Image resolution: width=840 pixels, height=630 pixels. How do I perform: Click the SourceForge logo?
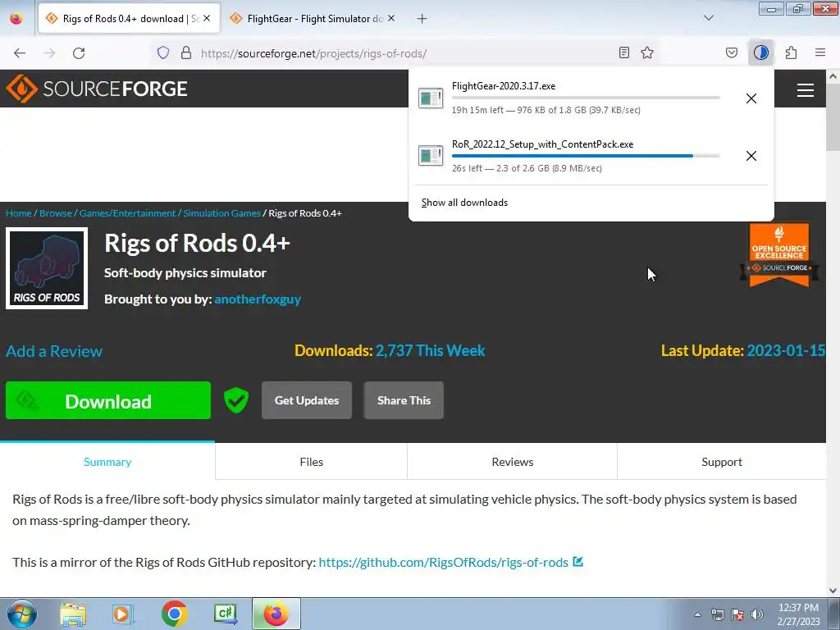coord(97,89)
